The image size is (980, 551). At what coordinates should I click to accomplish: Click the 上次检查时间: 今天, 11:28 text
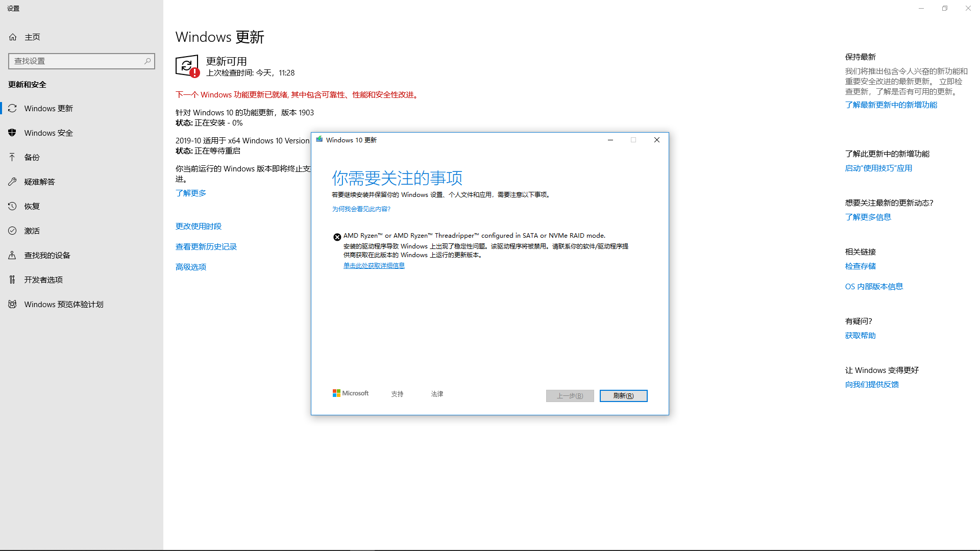[251, 73]
